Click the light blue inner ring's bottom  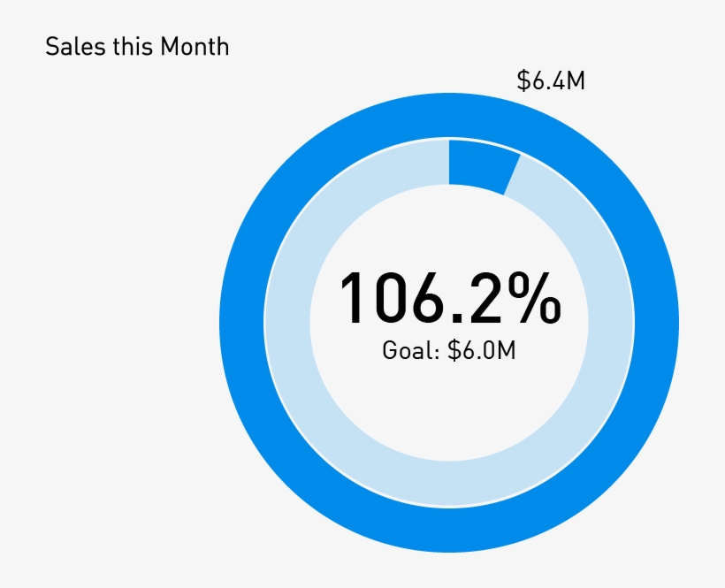click(449, 484)
